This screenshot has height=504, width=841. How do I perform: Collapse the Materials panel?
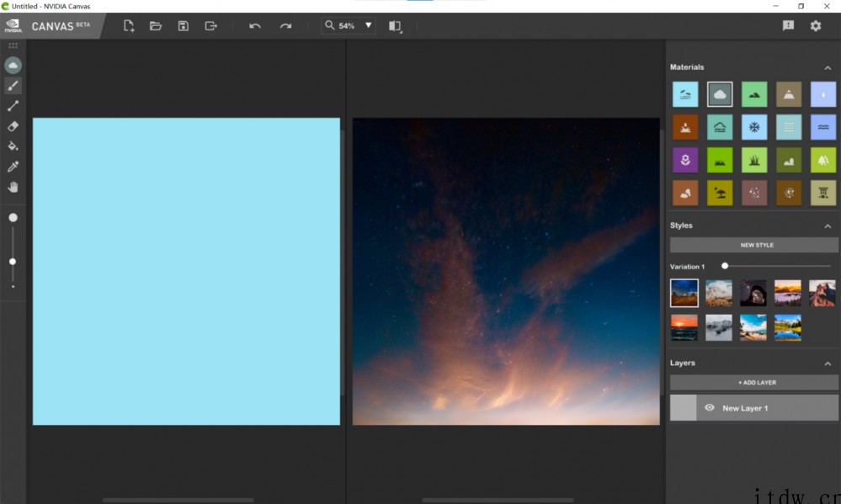coord(828,67)
